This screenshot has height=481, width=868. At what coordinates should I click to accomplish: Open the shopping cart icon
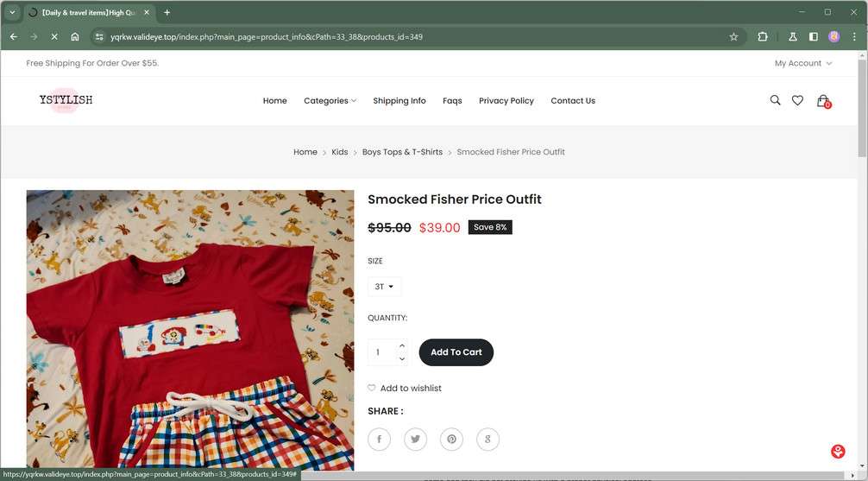(x=823, y=100)
